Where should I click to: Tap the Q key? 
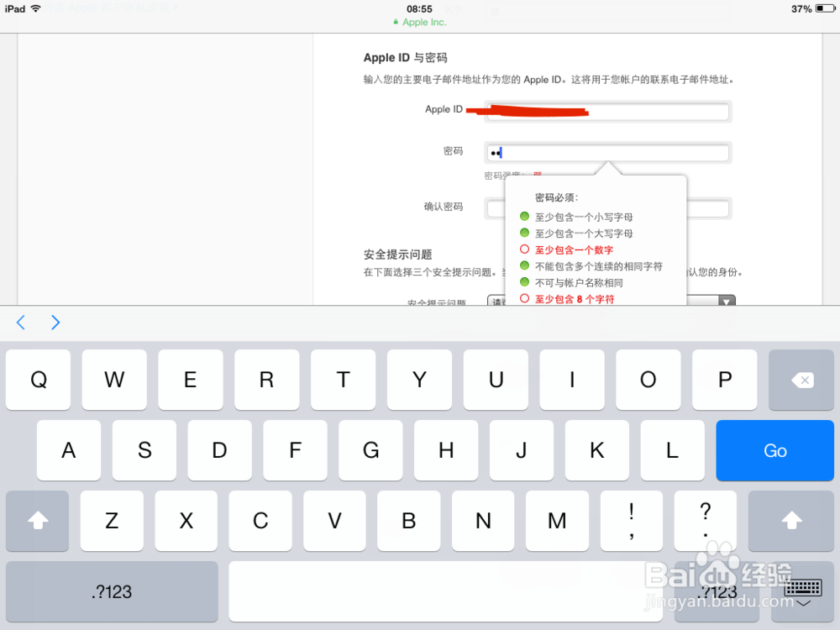coord(38,380)
